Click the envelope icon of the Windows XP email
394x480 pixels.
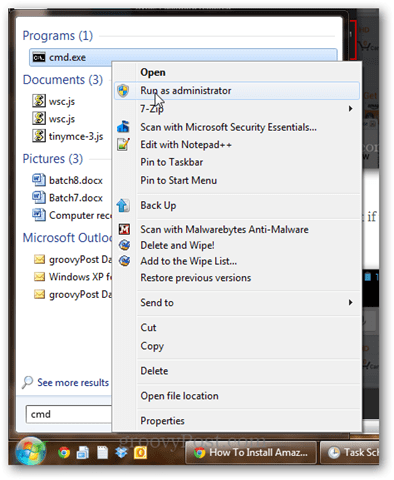(39, 277)
